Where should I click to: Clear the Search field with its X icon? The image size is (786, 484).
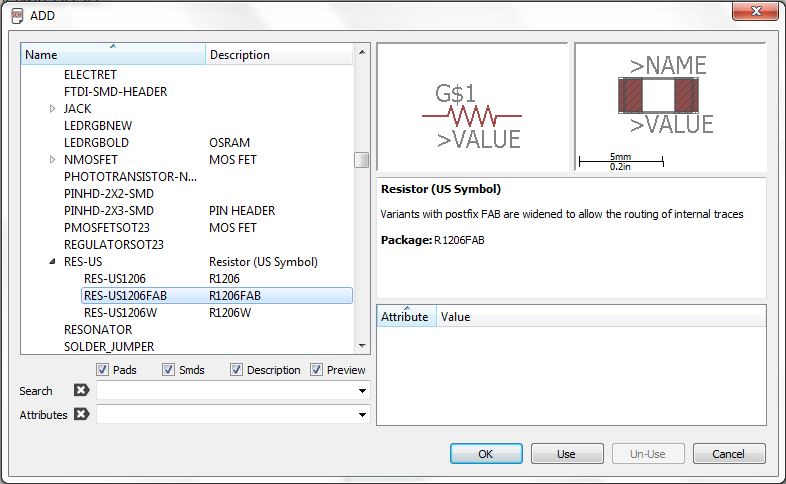pos(81,390)
